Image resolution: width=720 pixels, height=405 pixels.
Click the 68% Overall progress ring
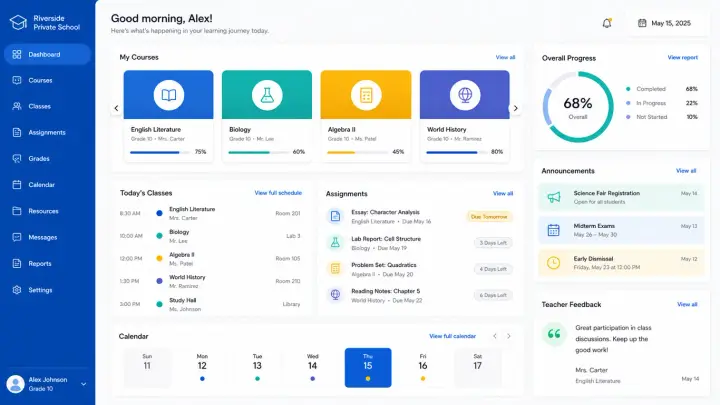pos(578,107)
